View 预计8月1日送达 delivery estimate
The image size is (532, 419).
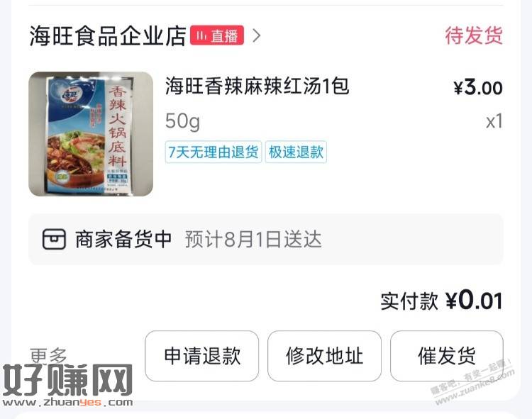[x=253, y=240]
